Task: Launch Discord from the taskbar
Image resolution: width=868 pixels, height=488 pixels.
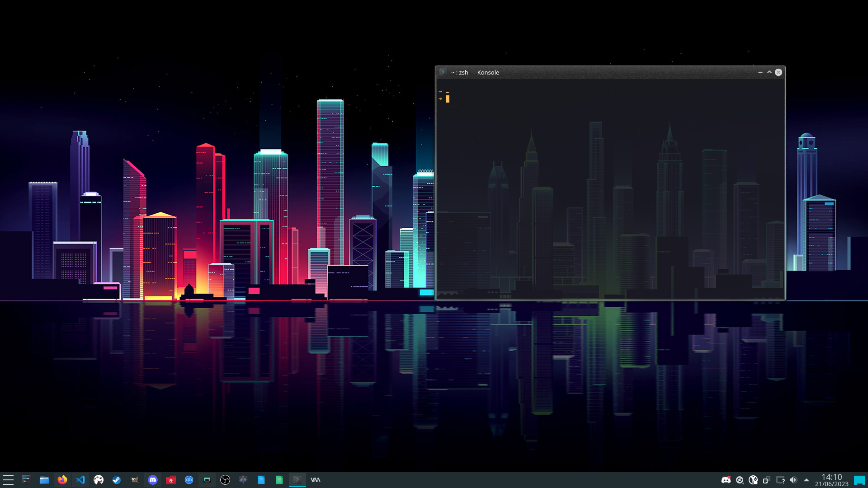Action: pyautogui.click(x=153, y=480)
